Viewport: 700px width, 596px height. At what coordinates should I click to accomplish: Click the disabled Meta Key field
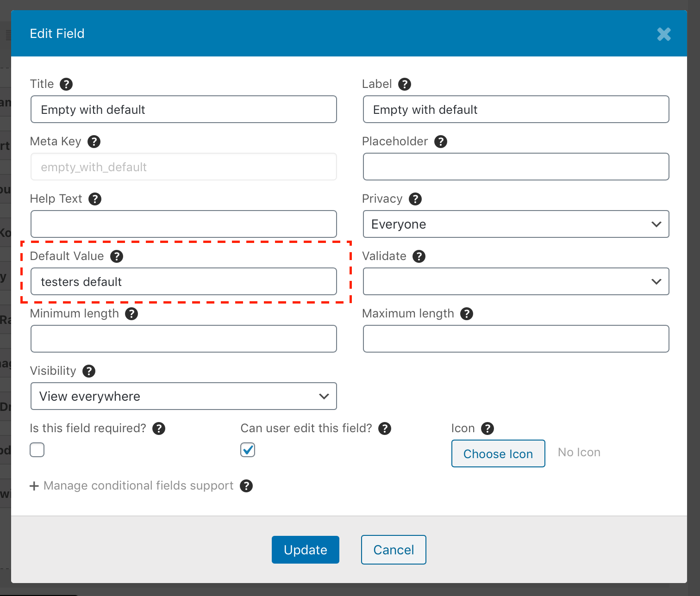[184, 167]
